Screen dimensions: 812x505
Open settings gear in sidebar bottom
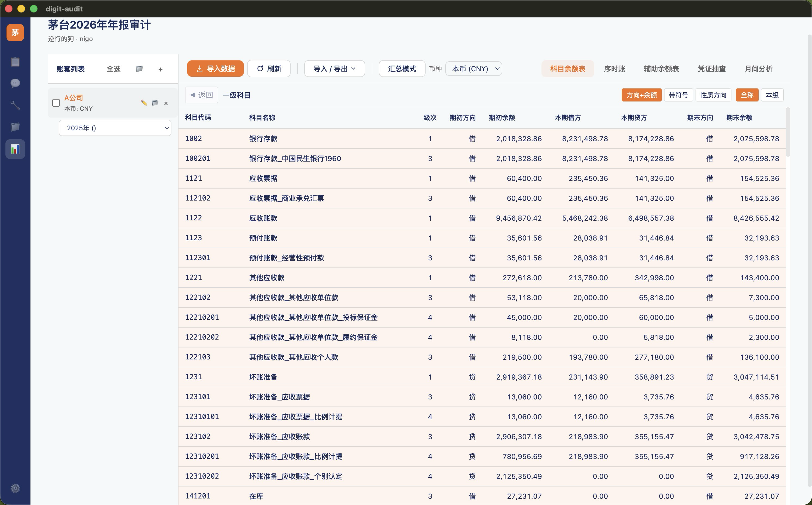pos(15,488)
